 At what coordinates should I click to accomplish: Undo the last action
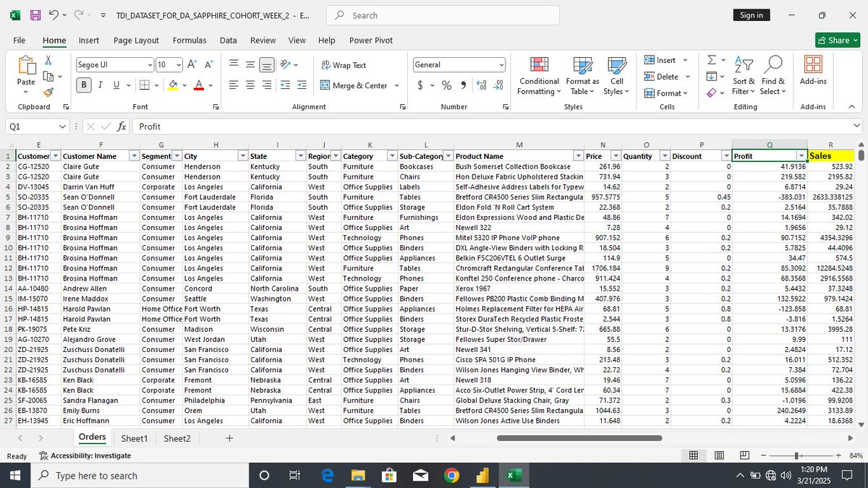click(x=53, y=15)
